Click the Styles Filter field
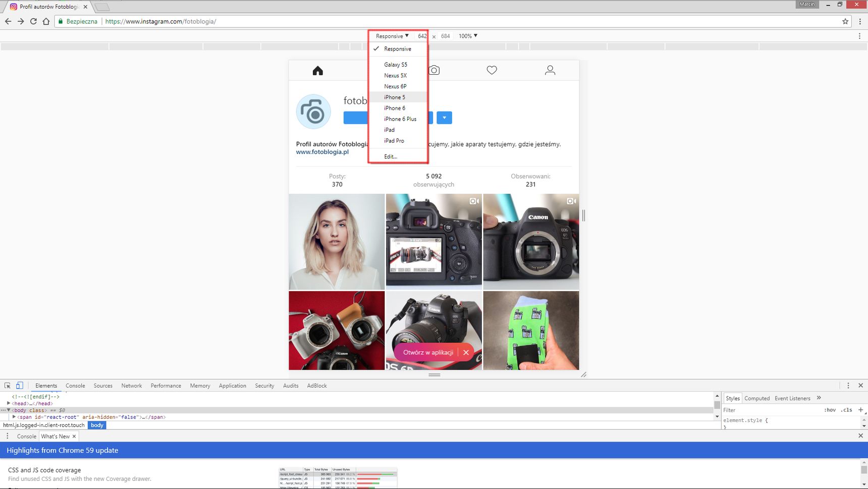Viewport: 868px width, 489px height. tap(771, 410)
